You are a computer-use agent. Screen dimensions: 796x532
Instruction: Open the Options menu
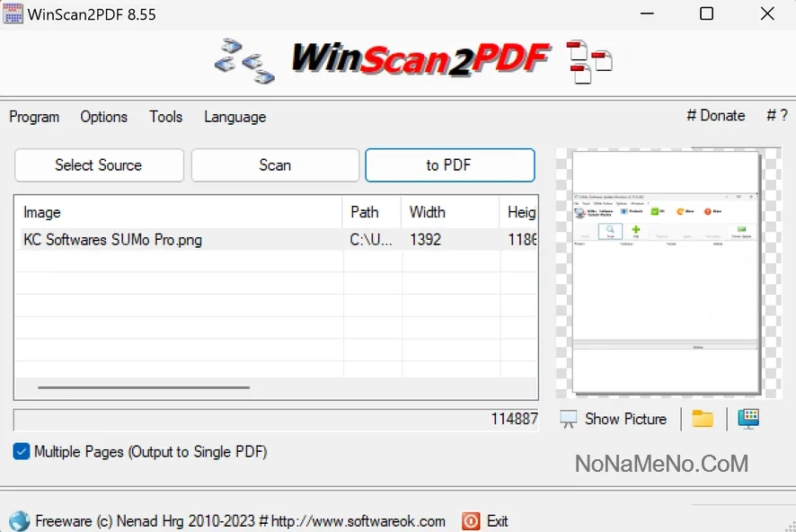tap(103, 117)
